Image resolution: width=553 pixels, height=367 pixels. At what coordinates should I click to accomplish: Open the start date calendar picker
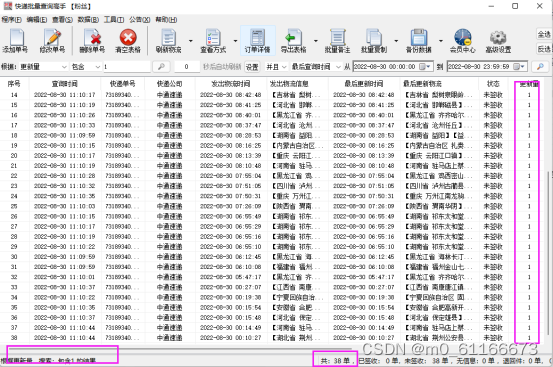[425, 66]
